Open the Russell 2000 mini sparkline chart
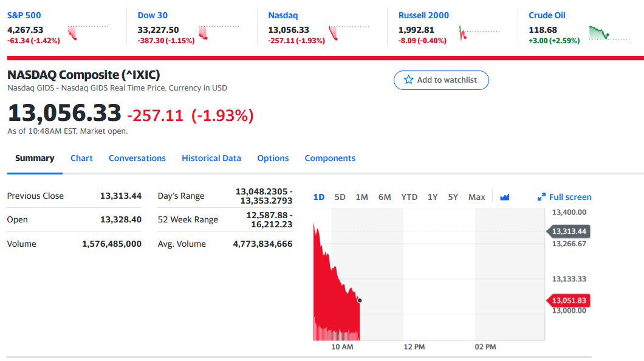Image resolution: width=644 pixels, height=361 pixels. (x=479, y=32)
